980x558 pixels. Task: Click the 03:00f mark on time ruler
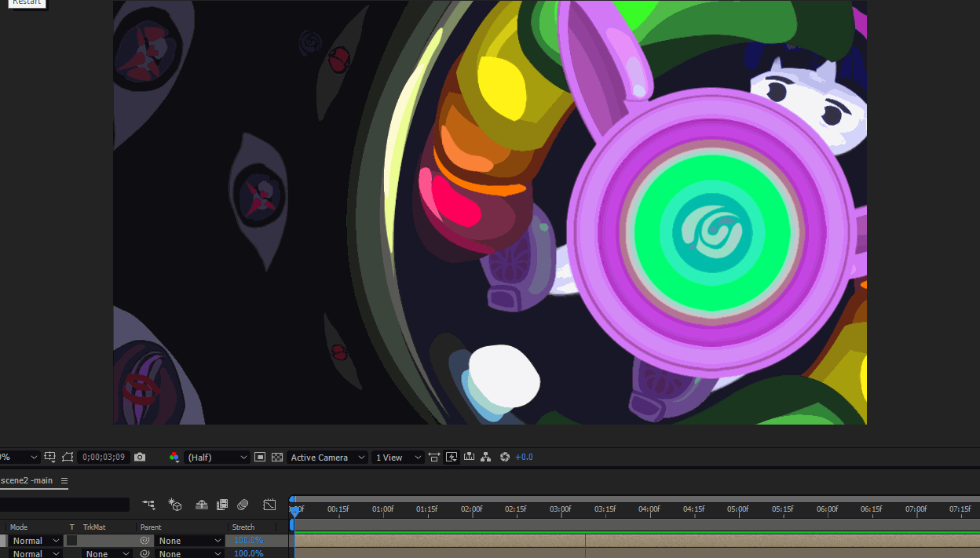pyautogui.click(x=560, y=509)
